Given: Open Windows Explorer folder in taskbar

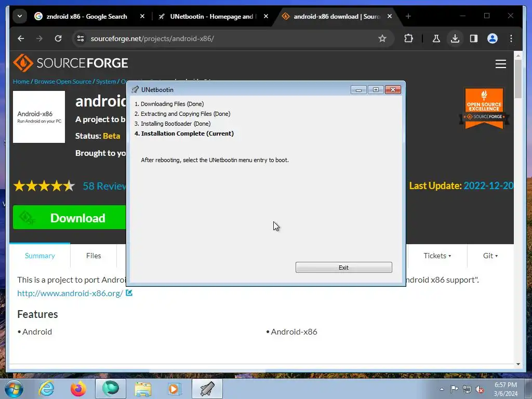Looking at the screenshot, I should click(x=143, y=389).
